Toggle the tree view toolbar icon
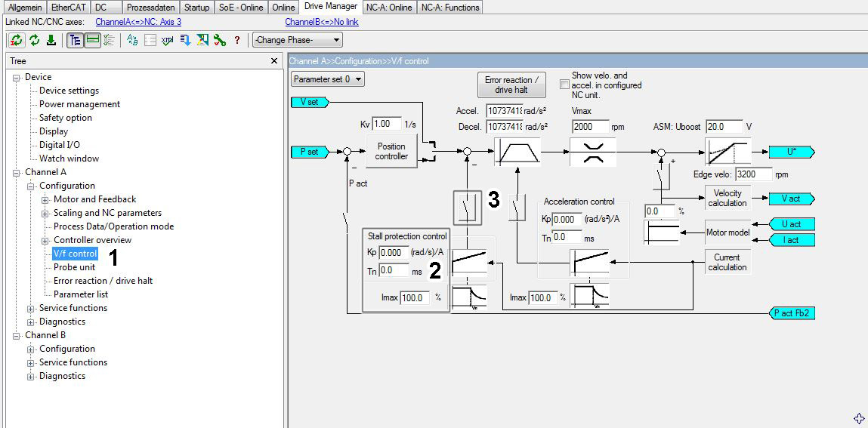The width and height of the screenshot is (868, 428). tap(76, 40)
